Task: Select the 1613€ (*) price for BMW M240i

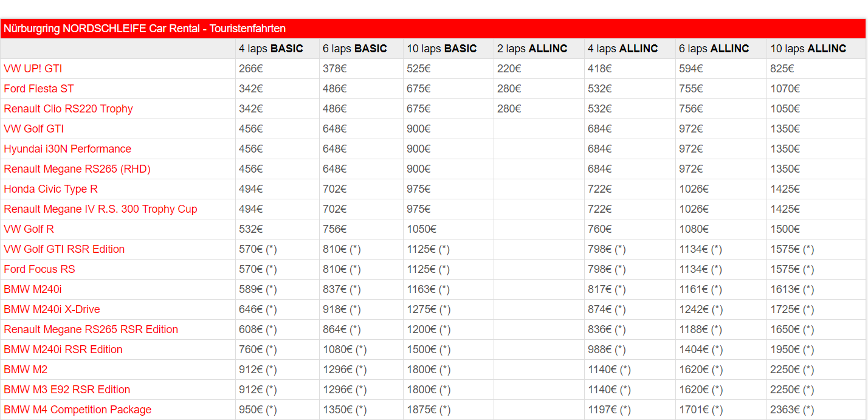Action: (x=792, y=289)
